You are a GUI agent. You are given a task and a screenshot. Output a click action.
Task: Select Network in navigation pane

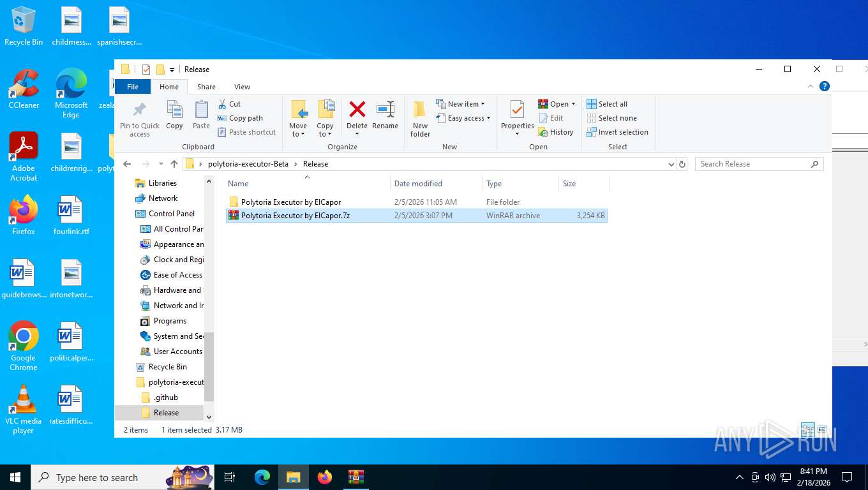(163, 198)
